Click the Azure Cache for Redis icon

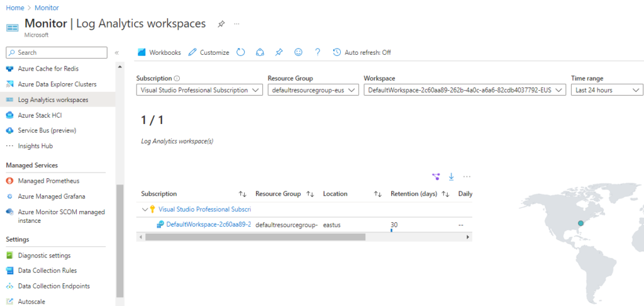click(10, 69)
